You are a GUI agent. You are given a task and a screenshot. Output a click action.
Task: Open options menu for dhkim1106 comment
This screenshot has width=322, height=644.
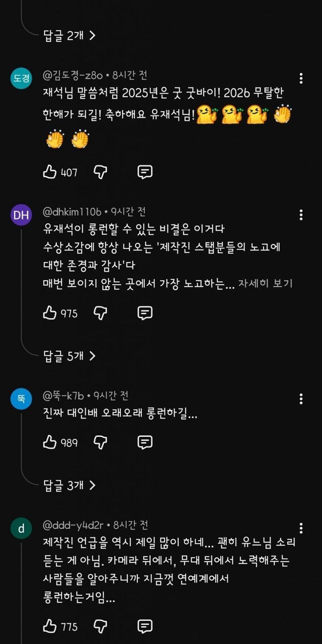point(301,215)
